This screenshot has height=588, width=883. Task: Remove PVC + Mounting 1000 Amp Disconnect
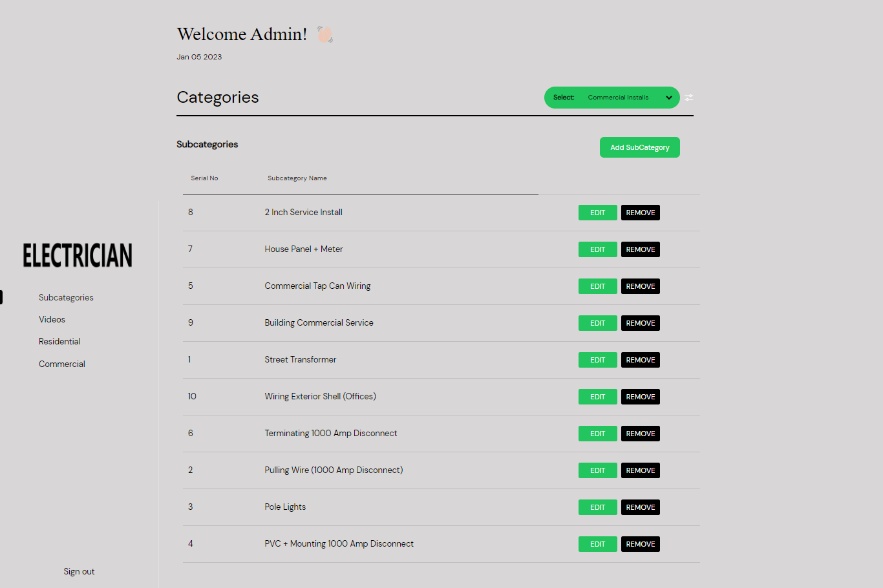(640, 543)
